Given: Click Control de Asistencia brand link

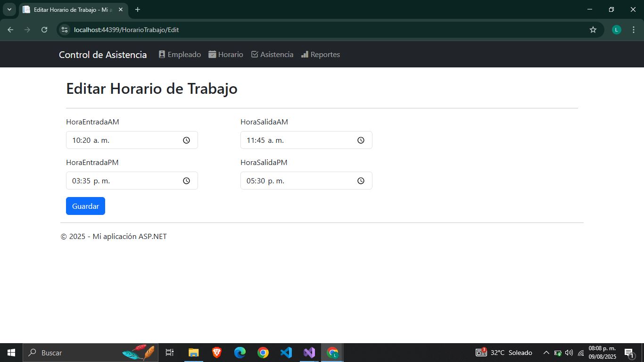Looking at the screenshot, I should pyautogui.click(x=103, y=55).
